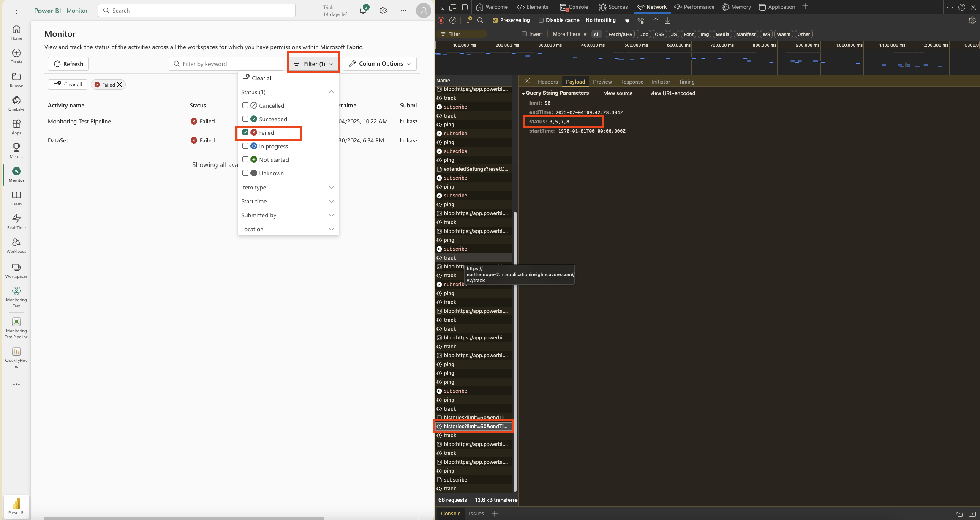Screen dimensions: 980x520
Task: Open the notifications bell
Action: click(x=363, y=11)
